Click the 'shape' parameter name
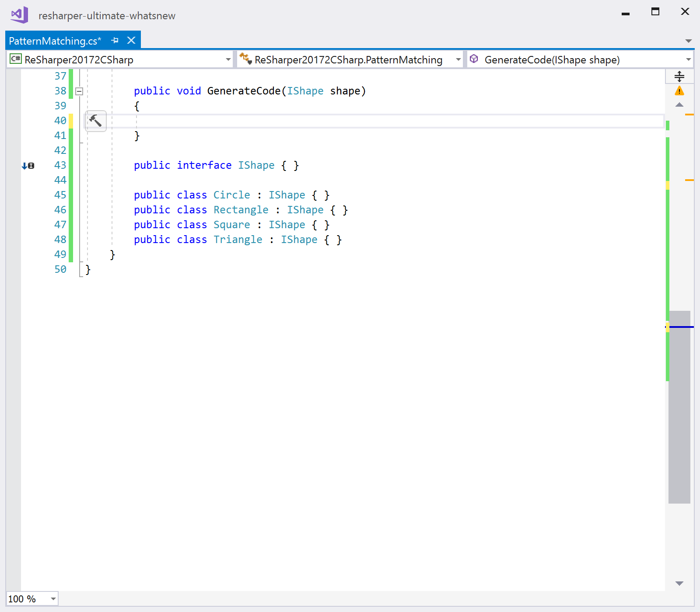The image size is (700, 612). coord(345,91)
